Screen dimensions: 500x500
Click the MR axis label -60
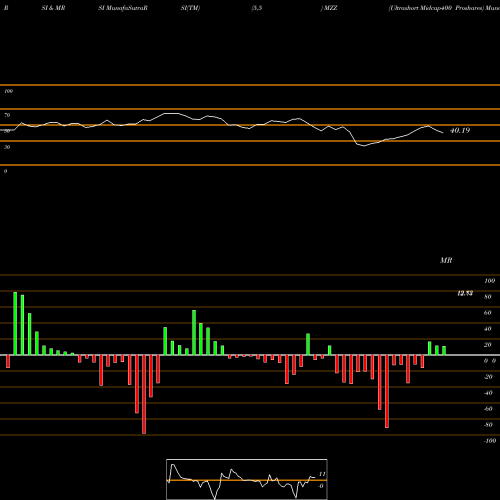(488, 409)
